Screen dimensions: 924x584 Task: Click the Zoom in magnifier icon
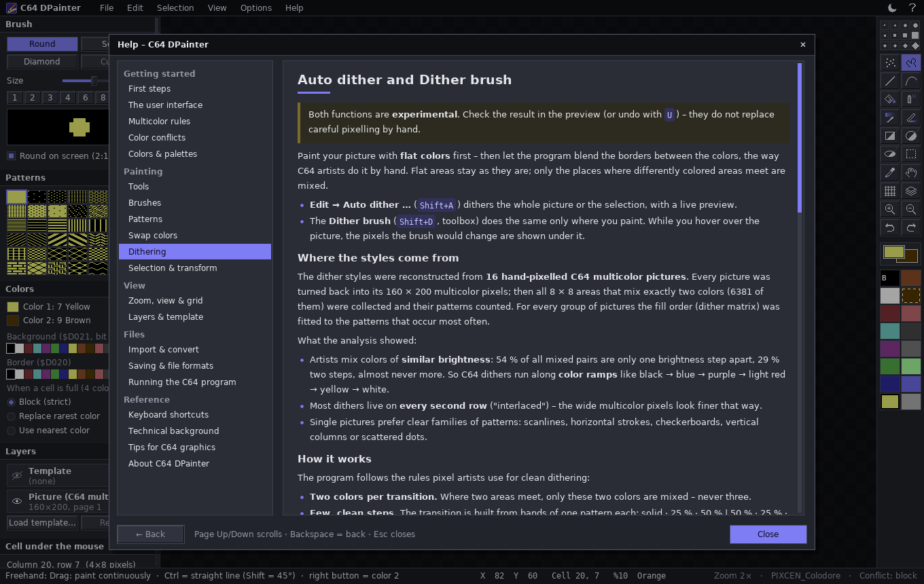pos(890,209)
